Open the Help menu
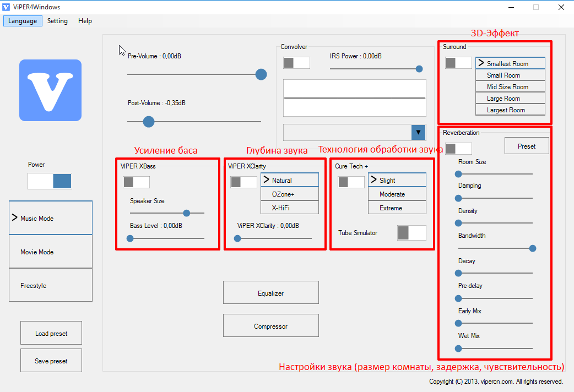 pos(85,21)
